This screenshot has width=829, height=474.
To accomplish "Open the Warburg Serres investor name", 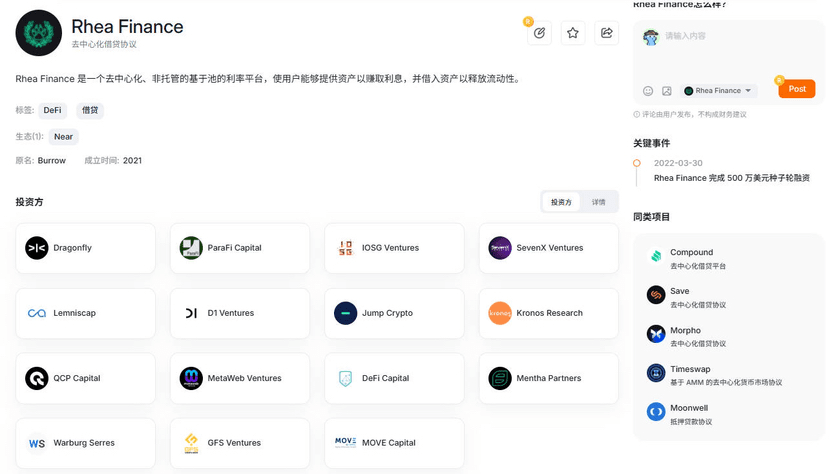I will coord(84,443).
